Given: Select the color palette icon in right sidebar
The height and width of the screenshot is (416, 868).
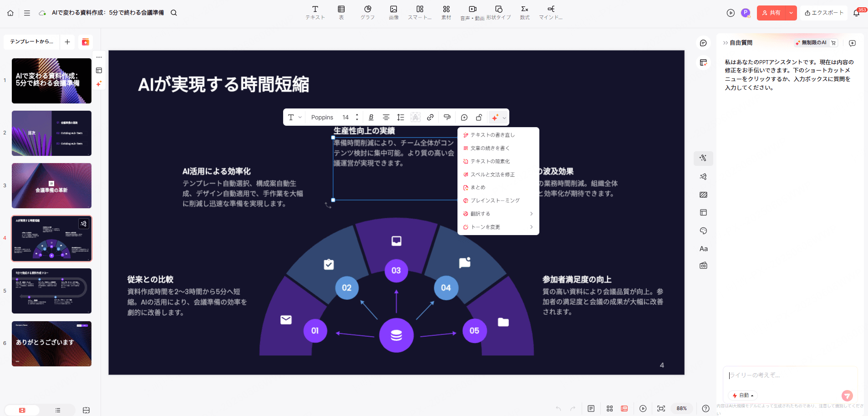Looking at the screenshot, I should pyautogui.click(x=703, y=231).
